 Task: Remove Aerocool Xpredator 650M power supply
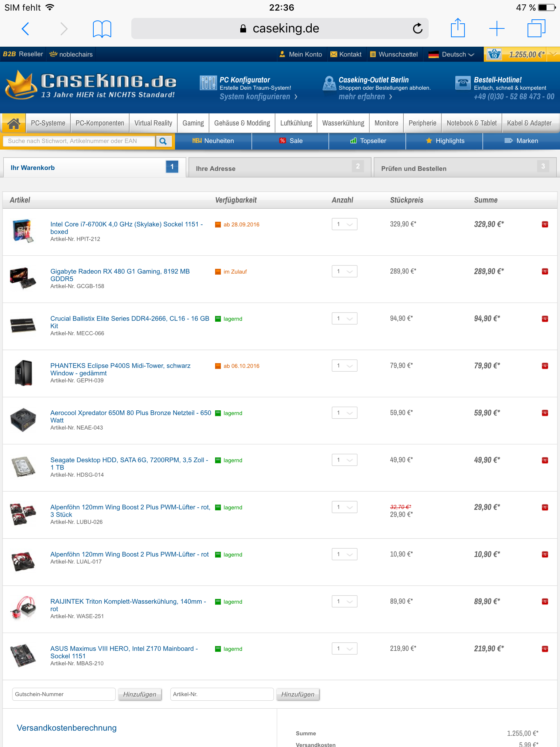[545, 413]
